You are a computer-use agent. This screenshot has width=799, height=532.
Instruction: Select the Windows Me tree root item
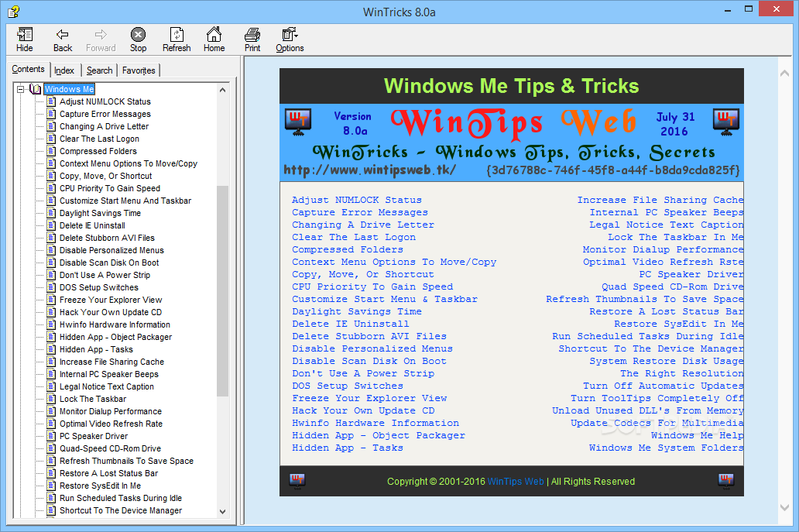[70, 89]
